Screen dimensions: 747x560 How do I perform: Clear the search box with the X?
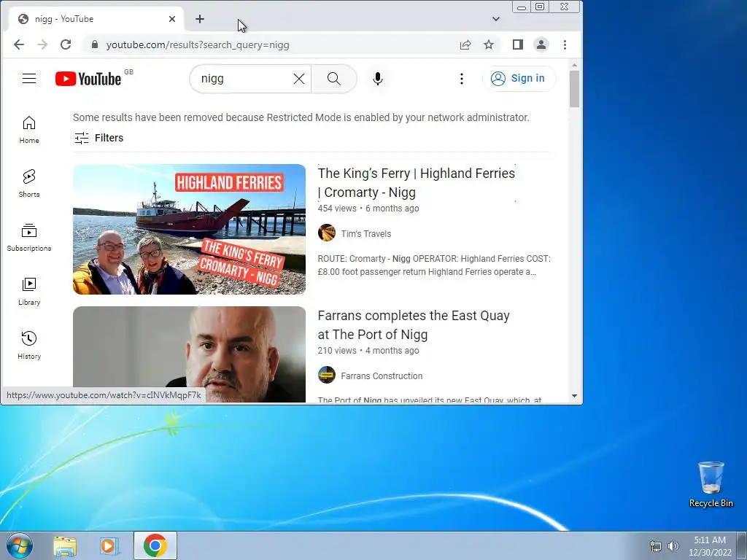298,79
